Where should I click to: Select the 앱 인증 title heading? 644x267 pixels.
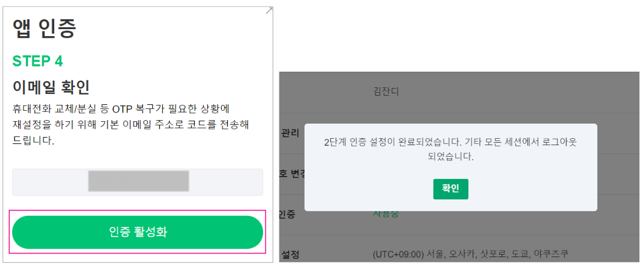tap(44, 28)
